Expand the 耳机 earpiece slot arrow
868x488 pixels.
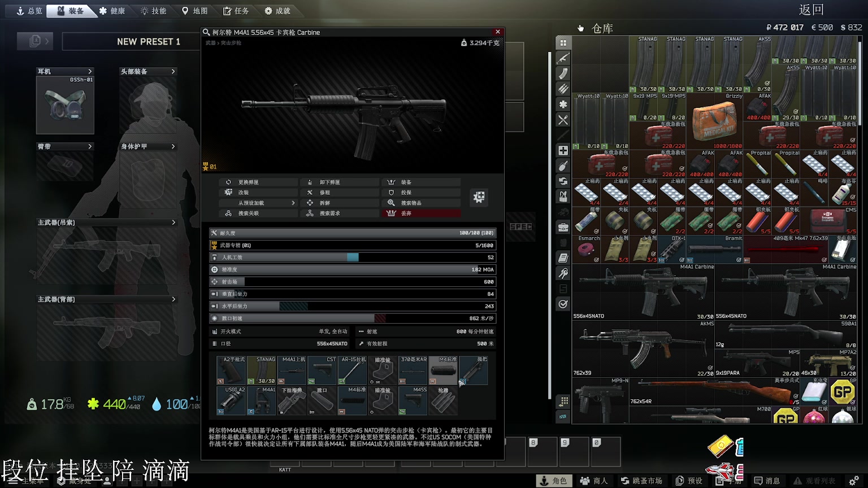click(90, 71)
